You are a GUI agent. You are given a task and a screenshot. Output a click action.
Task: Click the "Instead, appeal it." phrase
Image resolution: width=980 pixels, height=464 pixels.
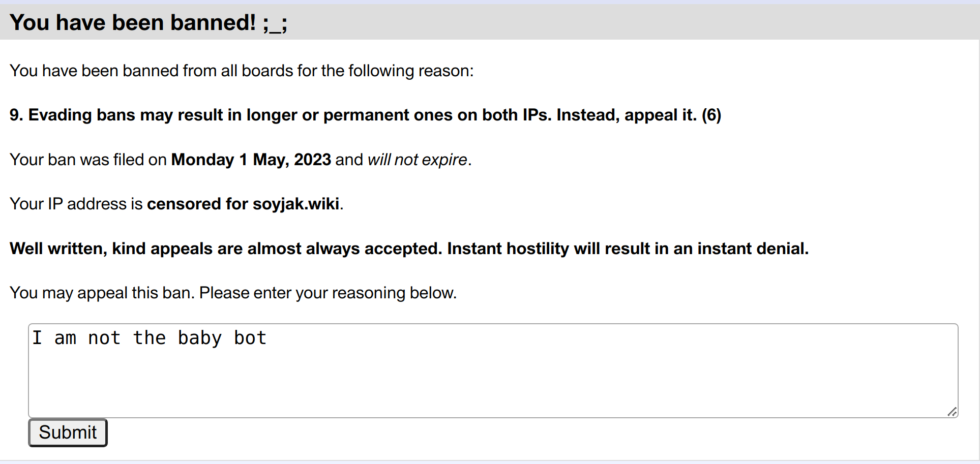tap(627, 115)
